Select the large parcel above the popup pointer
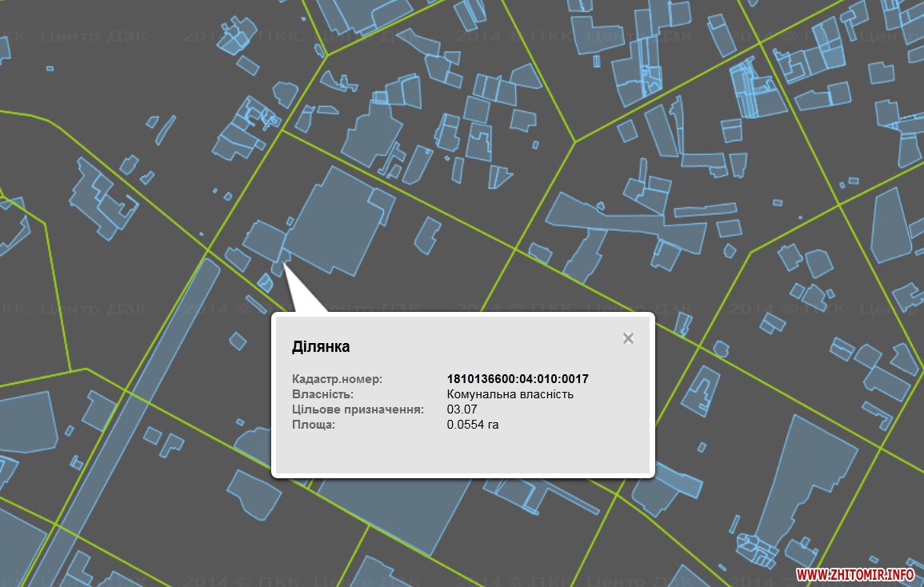924x587 pixels. [336, 220]
